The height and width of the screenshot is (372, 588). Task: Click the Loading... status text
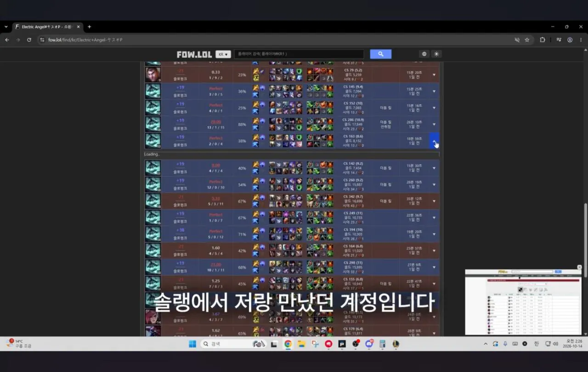[152, 154]
